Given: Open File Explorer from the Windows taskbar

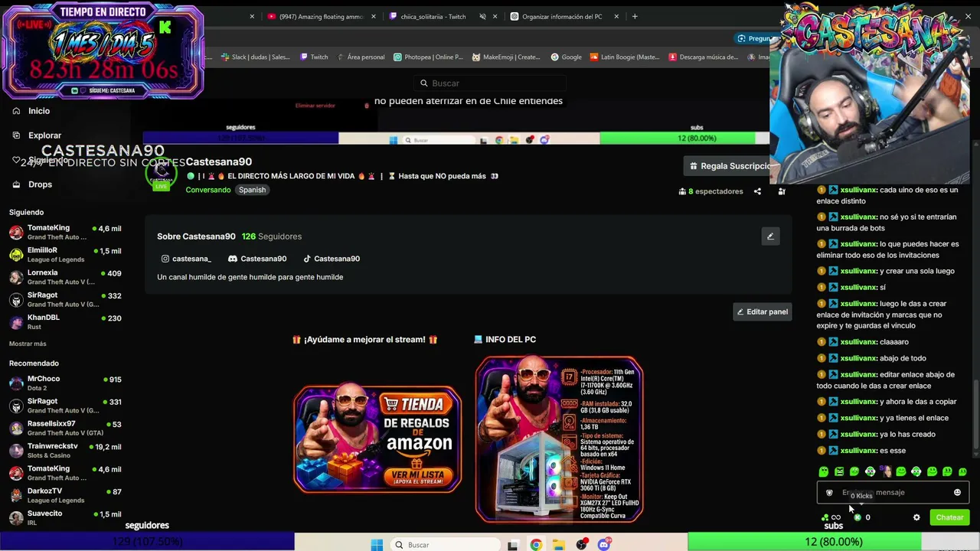Looking at the screenshot, I should [x=559, y=545].
